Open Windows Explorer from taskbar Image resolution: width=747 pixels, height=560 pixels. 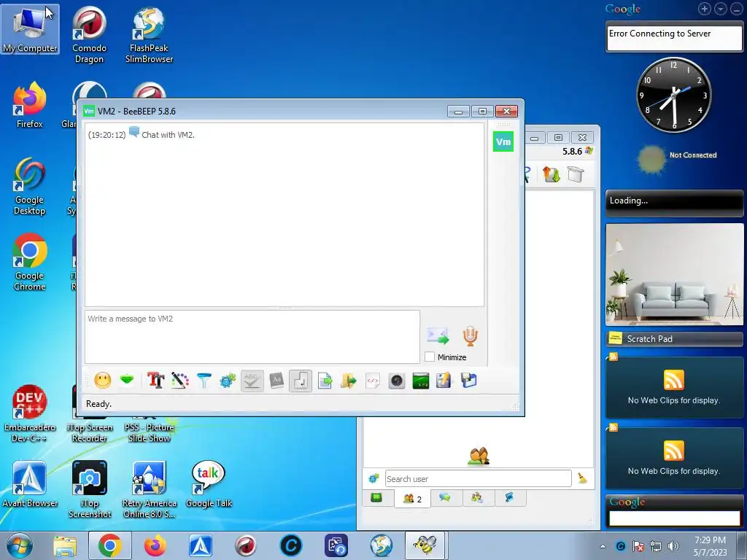pos(65,545)
